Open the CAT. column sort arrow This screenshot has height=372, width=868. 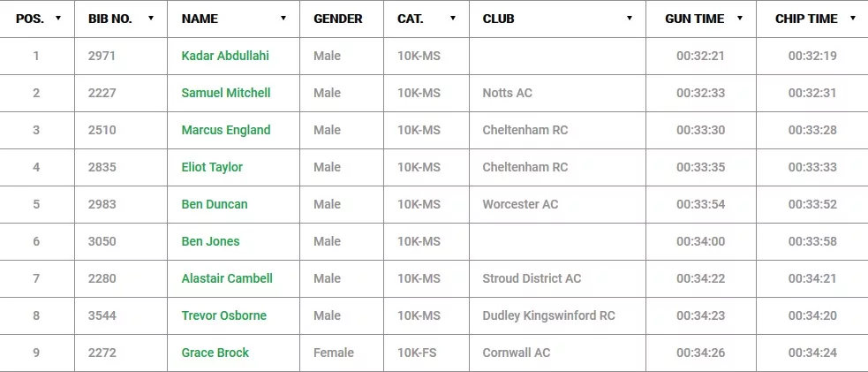click(x=453, y=19)
